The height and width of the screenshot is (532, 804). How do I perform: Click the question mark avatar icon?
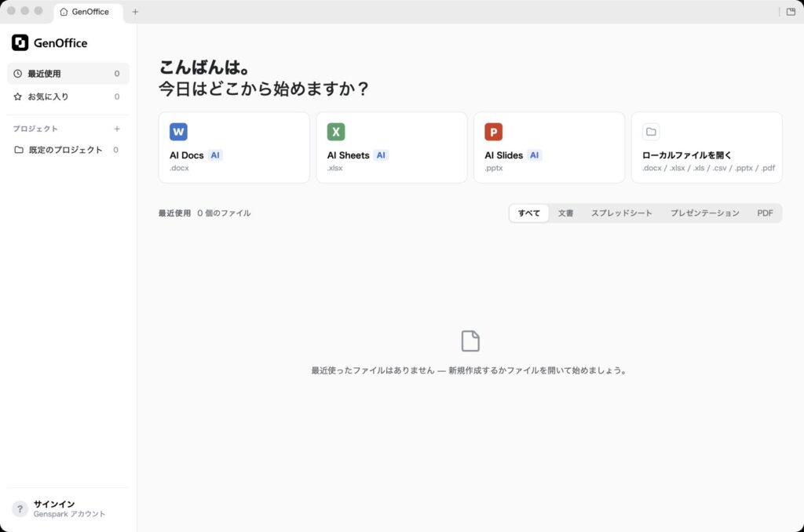tap(20, 508)
